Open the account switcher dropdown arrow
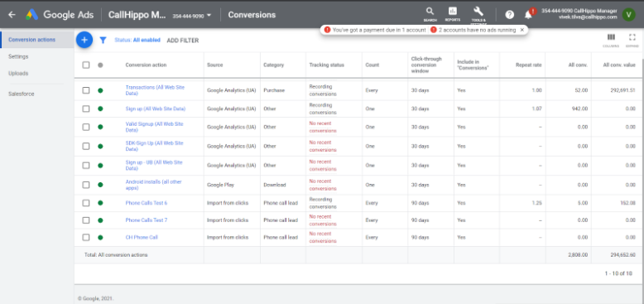644x304 pixels. [x=209, y=15]
